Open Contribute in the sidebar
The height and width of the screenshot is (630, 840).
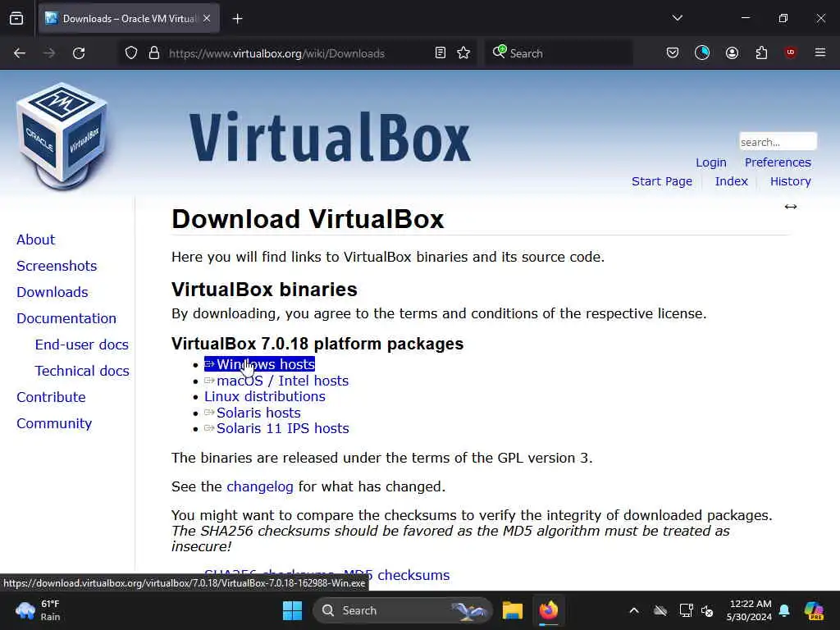pyautogui.click(x=52, y=397)
